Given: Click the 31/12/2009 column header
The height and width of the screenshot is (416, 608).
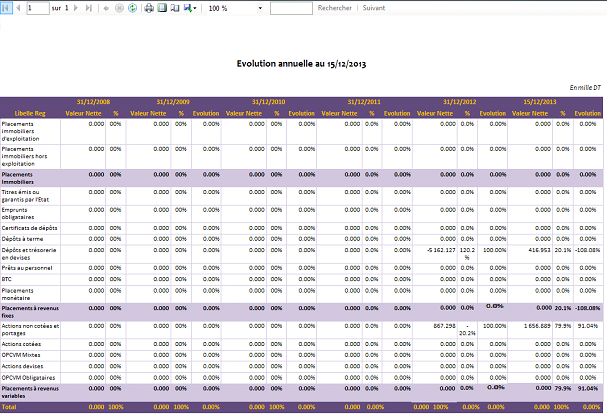Looking at the screenshot, I should tap(173, 102).
